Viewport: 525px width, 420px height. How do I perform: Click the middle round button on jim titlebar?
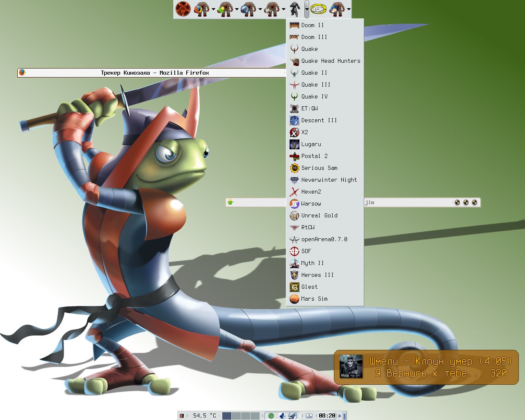[x=466, y=202]
